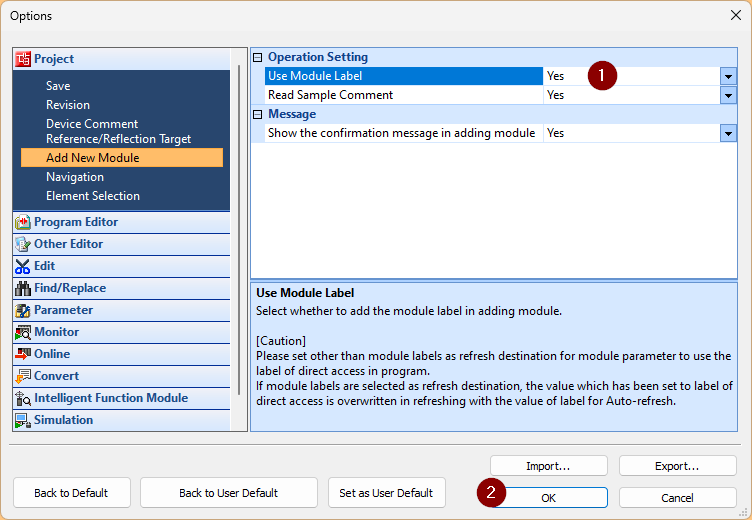The image size is (752, 520).
Task: Click the Monitor category icon
Action: pyautogui.click(x=23, y=332)
